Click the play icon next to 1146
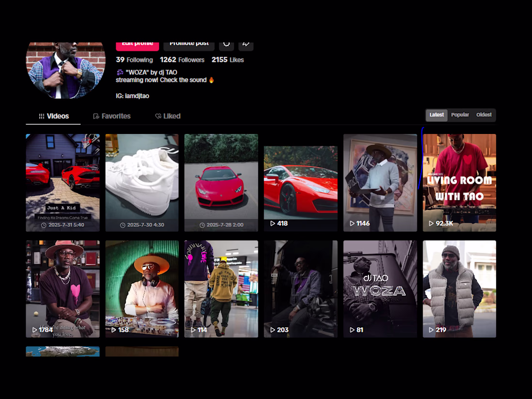 pos(352,223)
